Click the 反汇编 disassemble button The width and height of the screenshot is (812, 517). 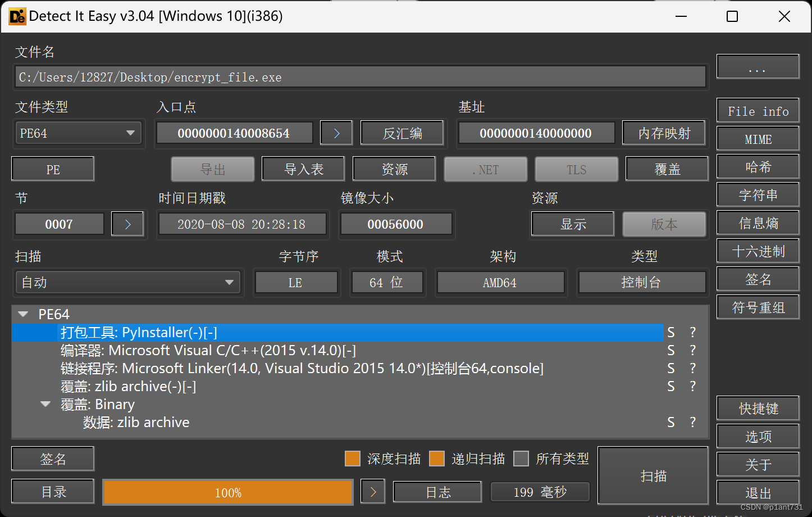402,133
